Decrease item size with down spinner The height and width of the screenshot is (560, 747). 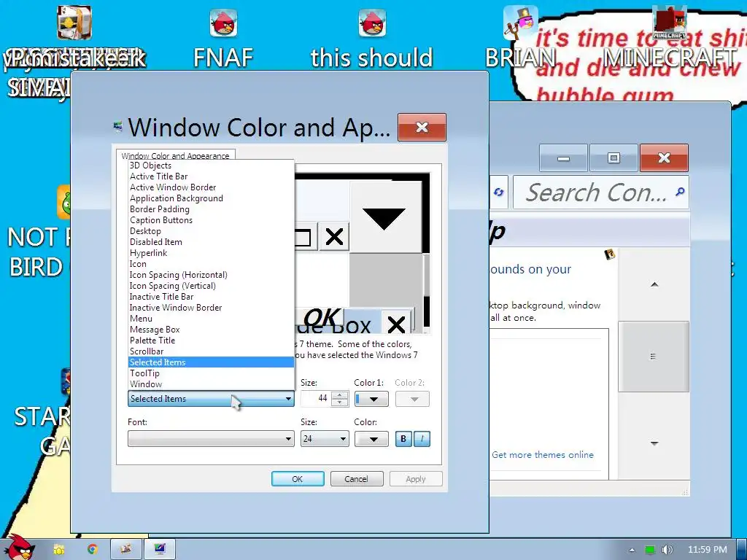click(x=340, y=402)
